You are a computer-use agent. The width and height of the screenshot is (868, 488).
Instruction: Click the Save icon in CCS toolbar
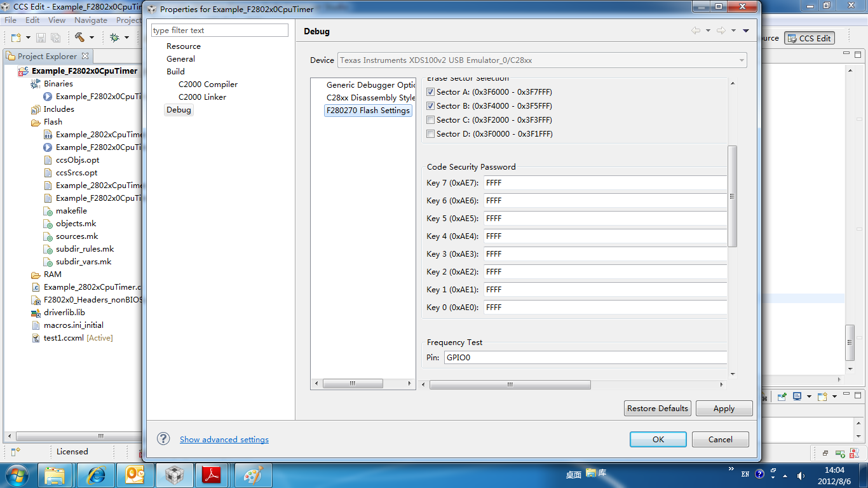[x=41, y=37]
